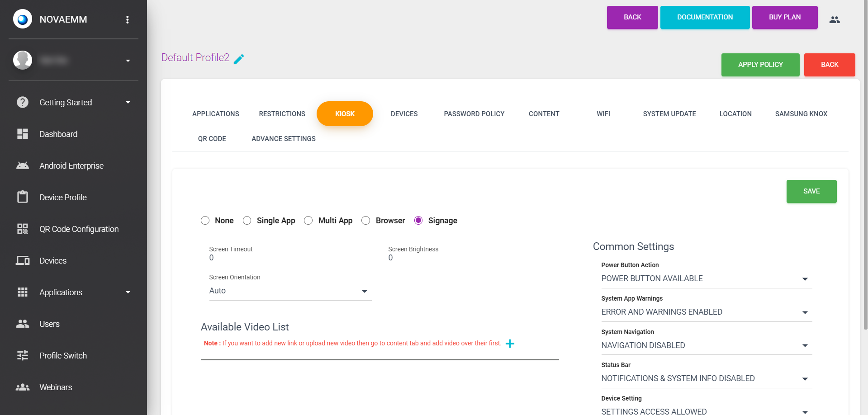The height and width of the screenshot is (415, 868).
Task: Click the Screen Timeout input field
Action: tap(290, 258)
